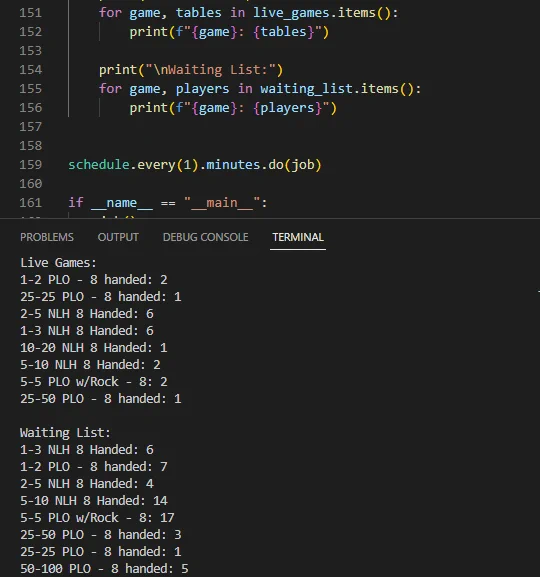
Task: Click the print(f"{game}: {tables}") statement
Action: pyautogui.click(x=229, y=32)
